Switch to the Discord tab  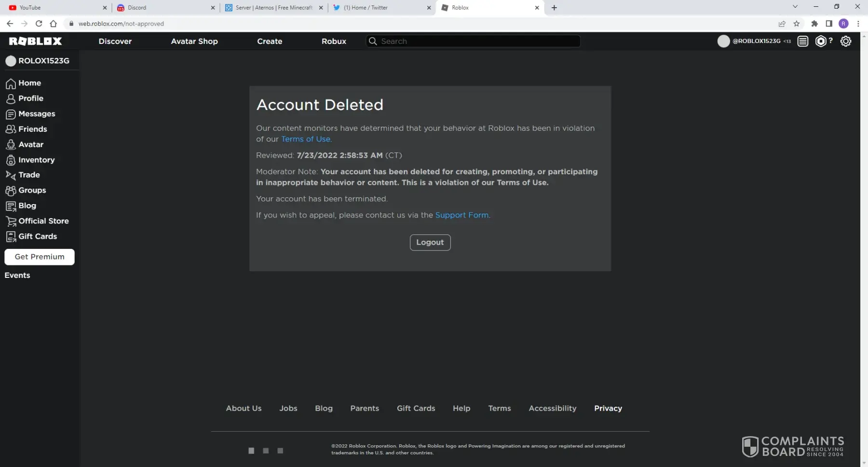164,8
